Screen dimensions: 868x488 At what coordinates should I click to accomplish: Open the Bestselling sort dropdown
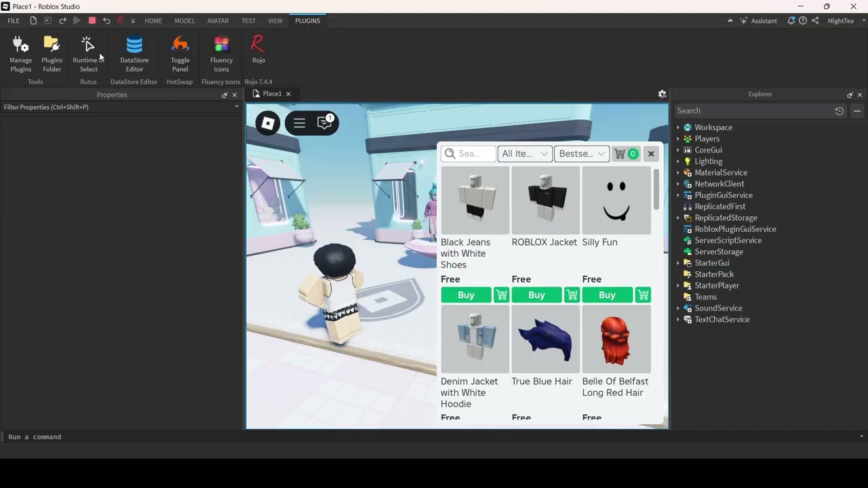582,154
